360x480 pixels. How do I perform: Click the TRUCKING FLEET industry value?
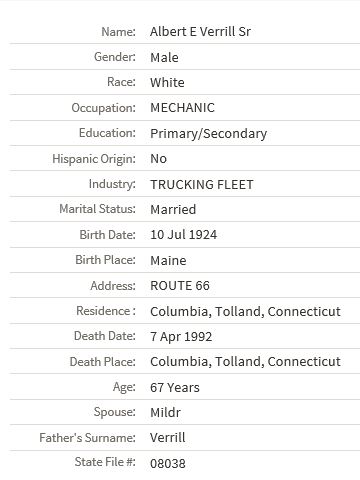(x=202, y=184)
